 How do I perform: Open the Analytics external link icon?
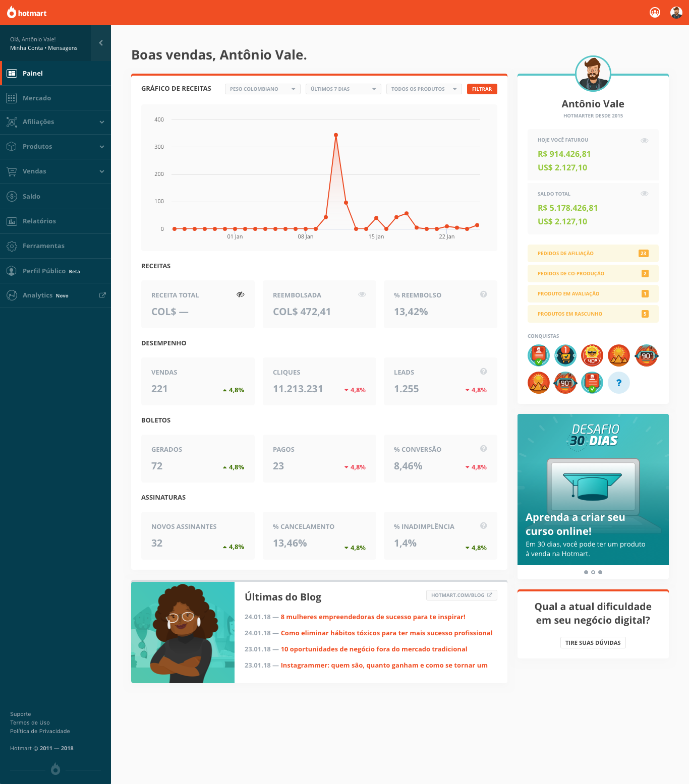click(x=102, y=295)
